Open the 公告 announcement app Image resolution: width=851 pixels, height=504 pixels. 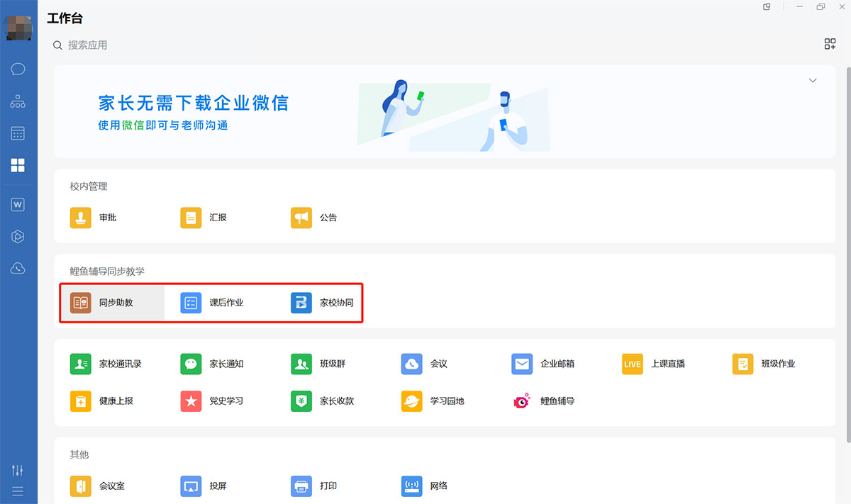[314, 218]
